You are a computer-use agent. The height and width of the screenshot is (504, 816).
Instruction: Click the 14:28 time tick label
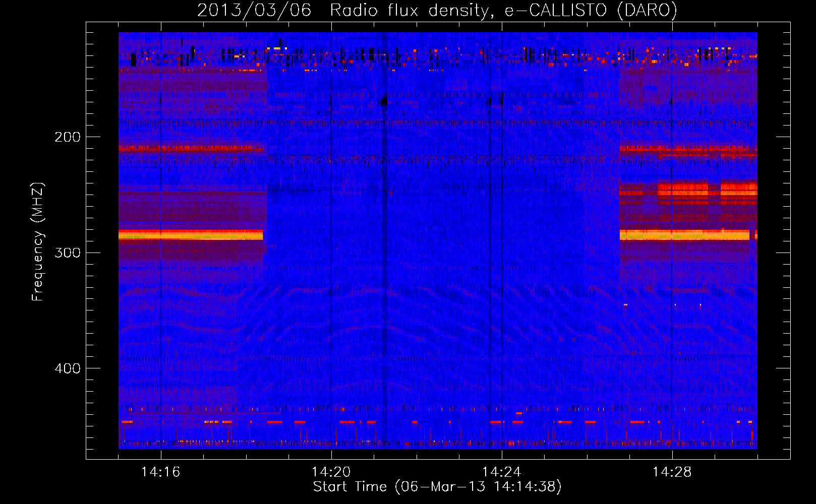pos(672,472)
